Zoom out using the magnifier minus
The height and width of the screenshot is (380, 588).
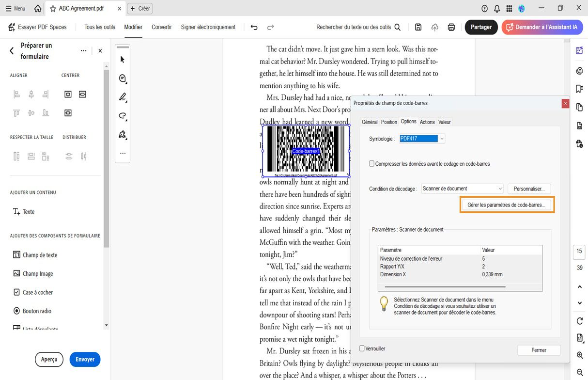coord(580,372)
